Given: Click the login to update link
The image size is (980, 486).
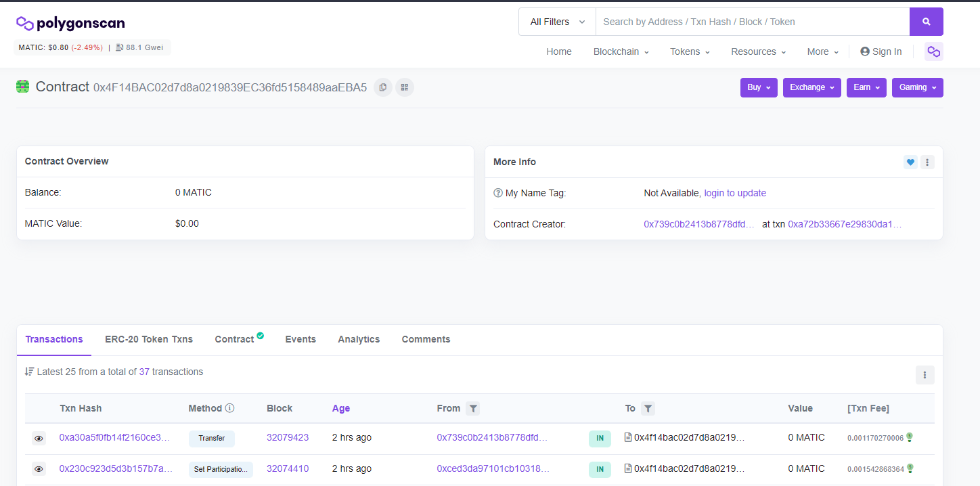Looking at the screenshot, I should [735, 193].
